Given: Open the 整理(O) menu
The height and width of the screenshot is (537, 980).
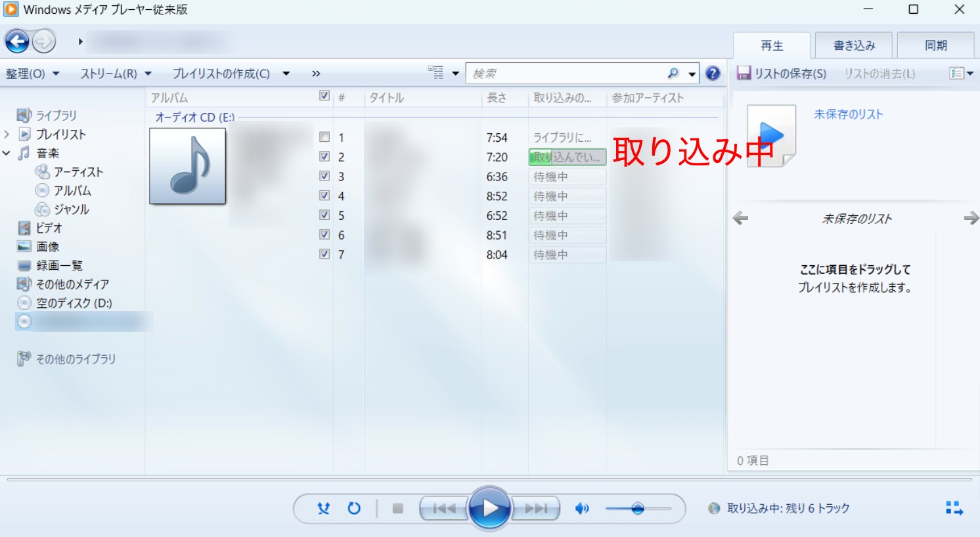Looking at the screenshot, I should [x=32, y=74].
